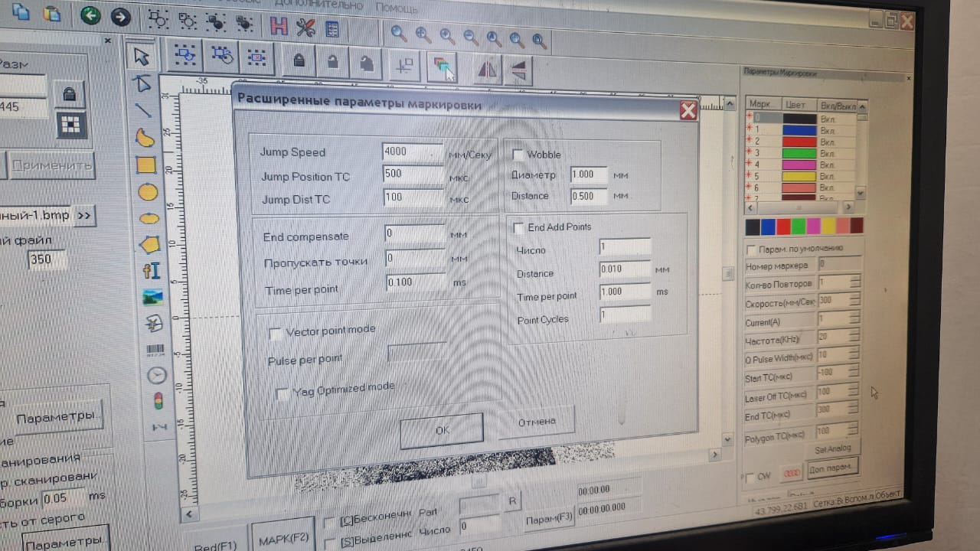Select the text tool icon
The width and height of the screenshot is (980, 551).
(x=151, y=270)
